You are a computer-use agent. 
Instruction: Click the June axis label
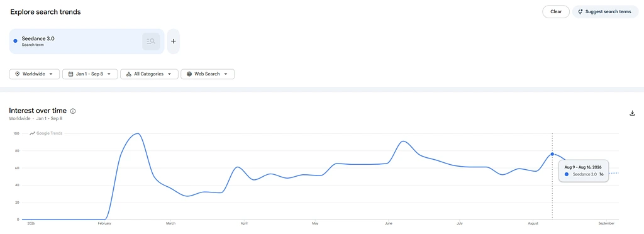pyautogui.click(x=389, y=223)
